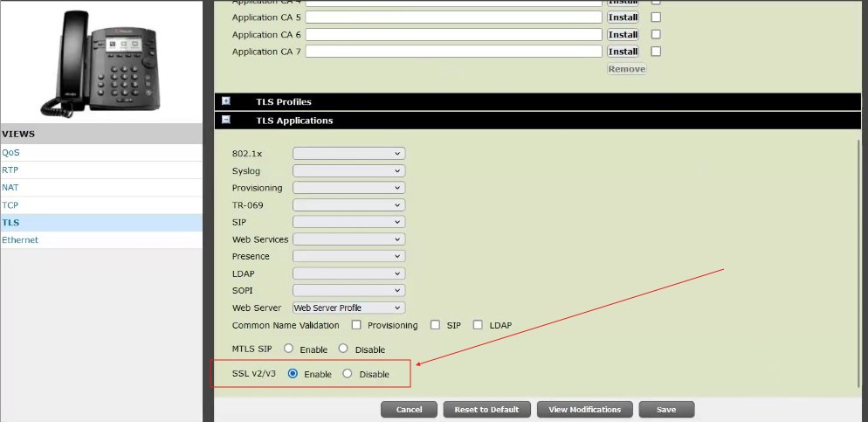Click the Application CA 5 input field

coord(453,17)
